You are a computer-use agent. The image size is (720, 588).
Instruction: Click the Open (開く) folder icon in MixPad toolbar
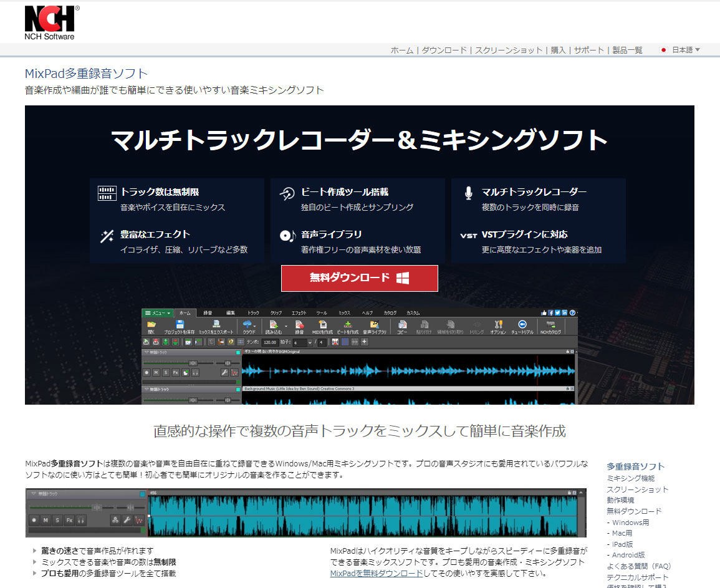(x=151, y=324)
